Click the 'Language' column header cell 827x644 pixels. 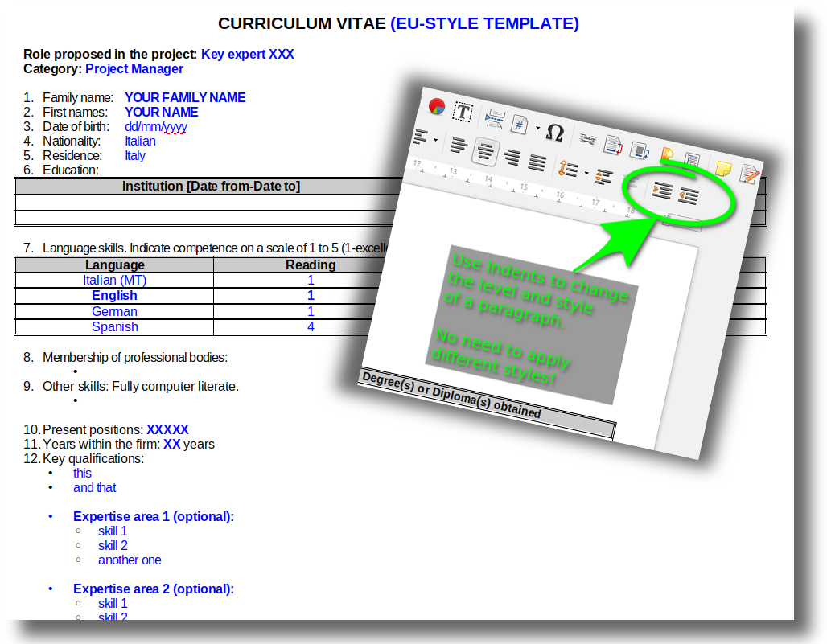[x=114, y=265]
